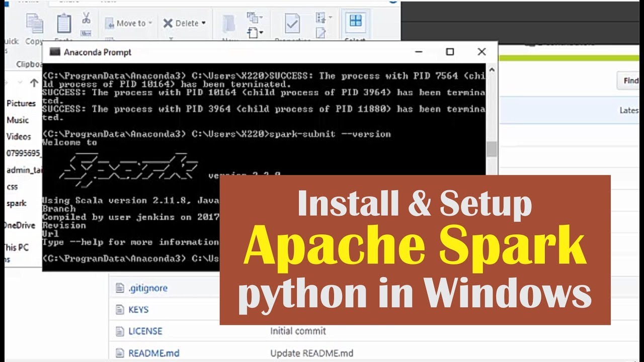The image size is (644, 362).
Task: Click the Select all grid icon
Action: 356,21
